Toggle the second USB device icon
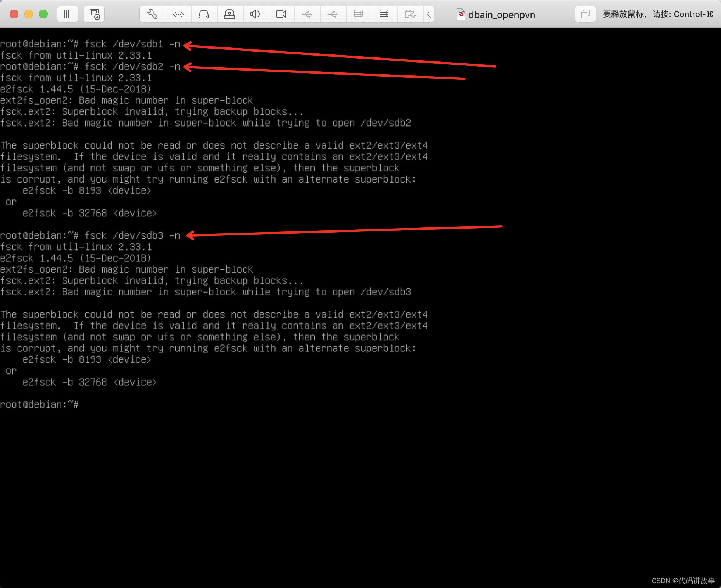721x588 pixels. click(333, 14)
